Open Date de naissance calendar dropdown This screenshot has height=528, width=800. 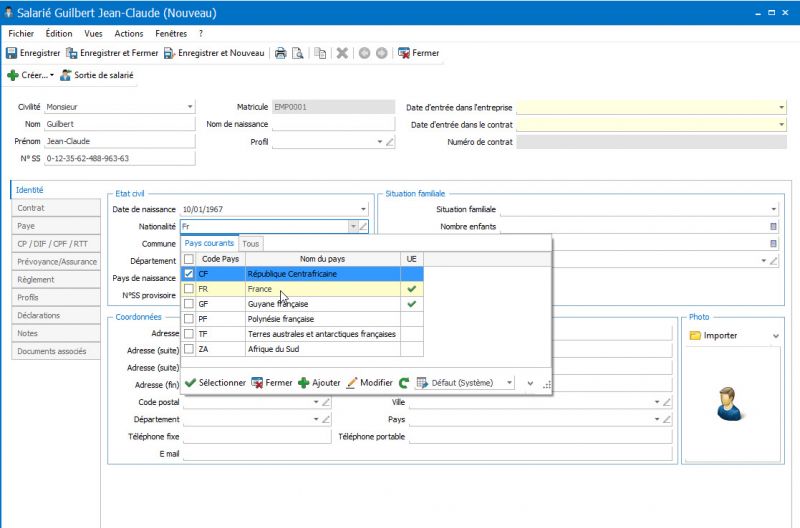tap(363, 209)
